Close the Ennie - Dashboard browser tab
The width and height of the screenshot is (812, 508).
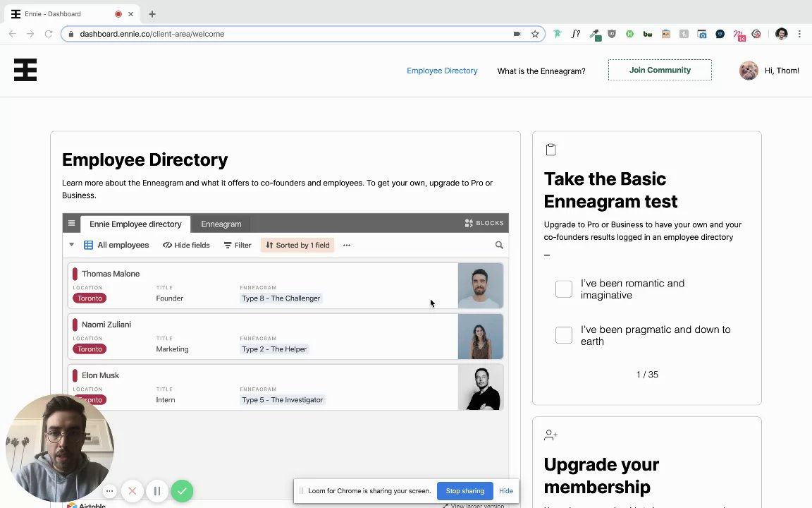click(x=130, y=14)
